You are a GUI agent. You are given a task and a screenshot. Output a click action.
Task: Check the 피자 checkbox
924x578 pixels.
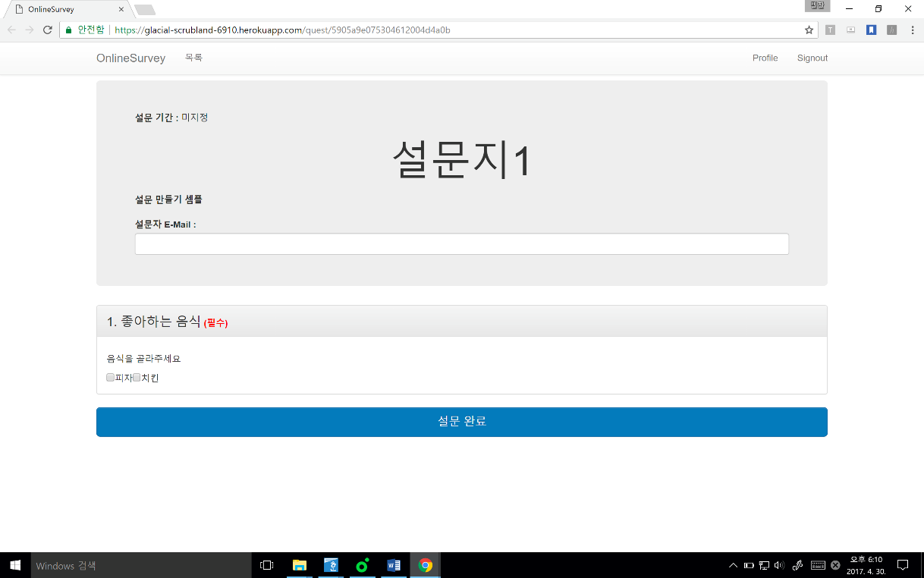click(x=111, y=378)
